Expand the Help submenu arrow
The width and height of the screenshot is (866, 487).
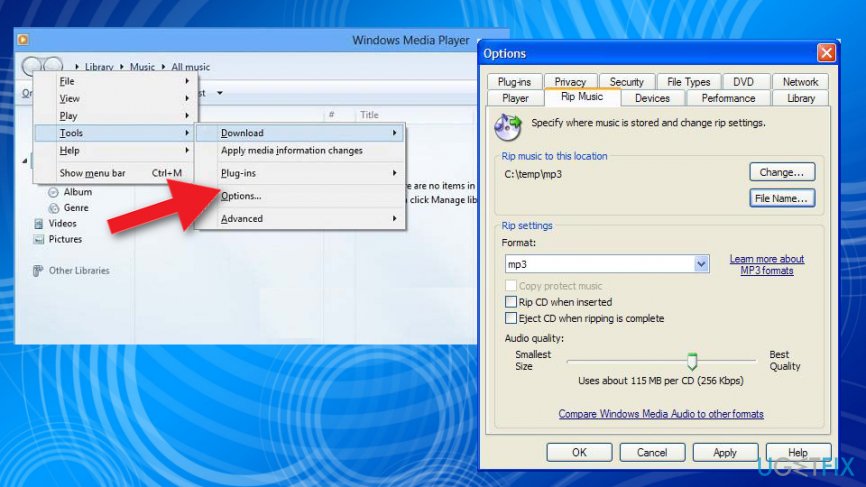click(187, 150)
